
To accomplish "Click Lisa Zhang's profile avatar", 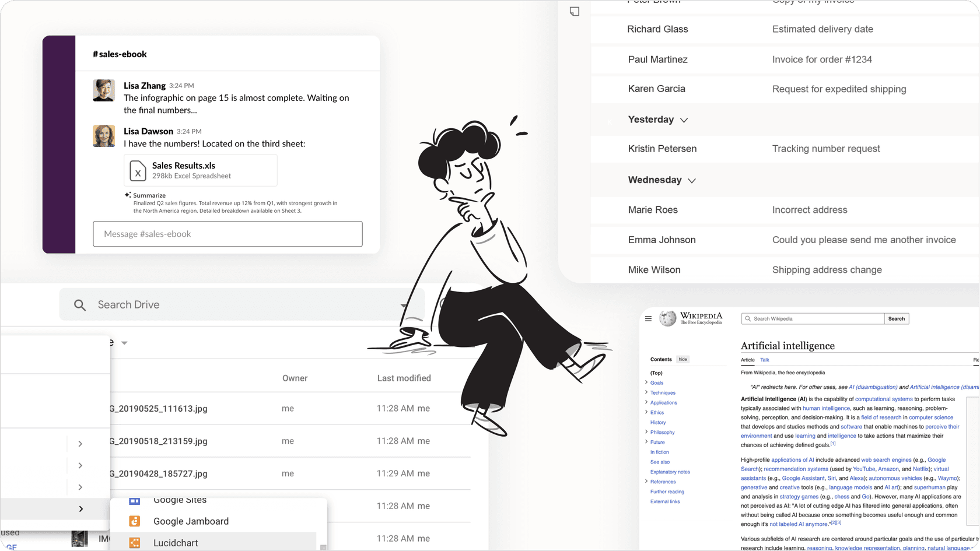I will click(x=104, y=90).
